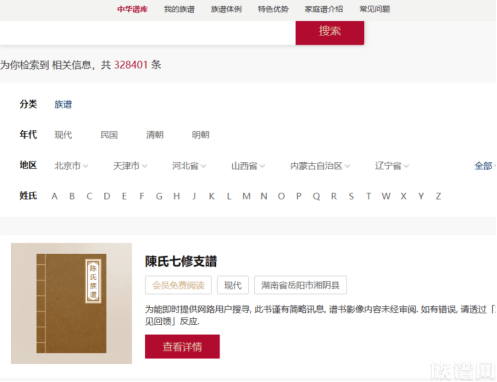Filter surnames by letter H
The height and width of the screenshot is (382, 497).
pos(177,196)
